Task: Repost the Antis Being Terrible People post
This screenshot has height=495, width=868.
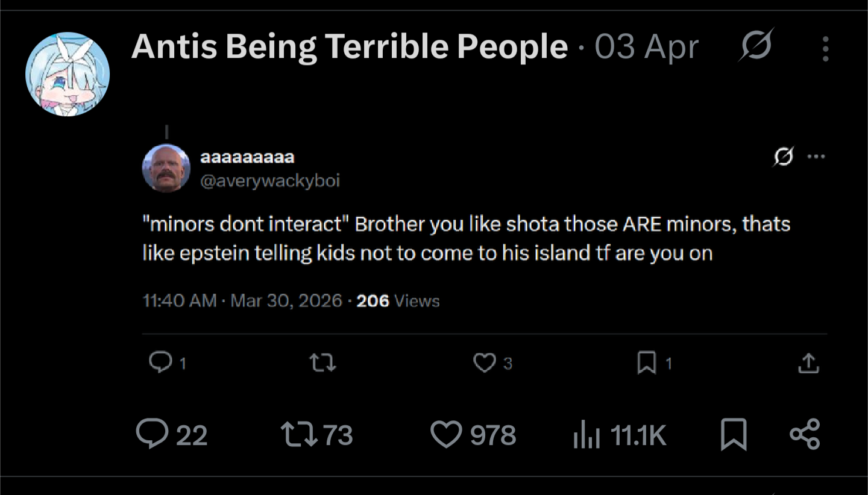Action: (299, 434)
